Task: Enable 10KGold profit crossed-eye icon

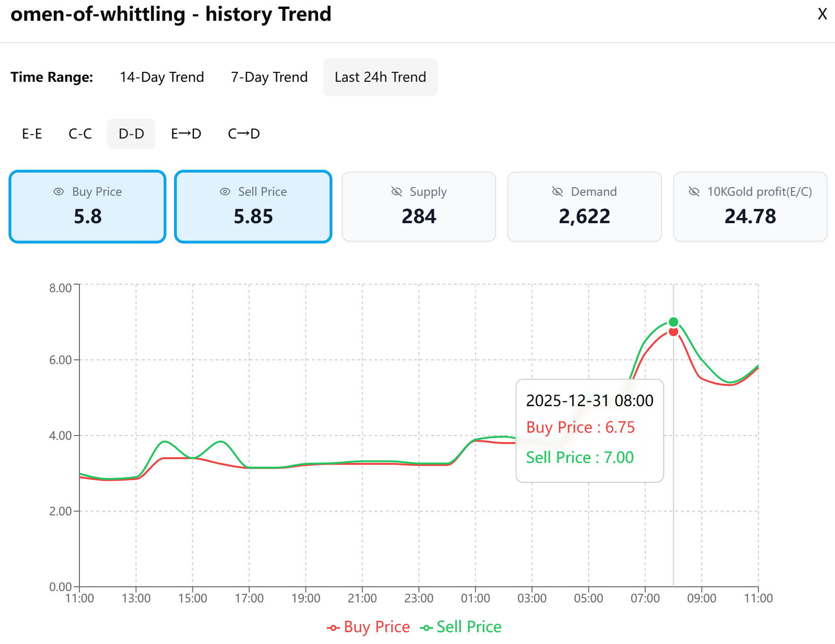Action: pyautogui.click(x=694, y=191)
